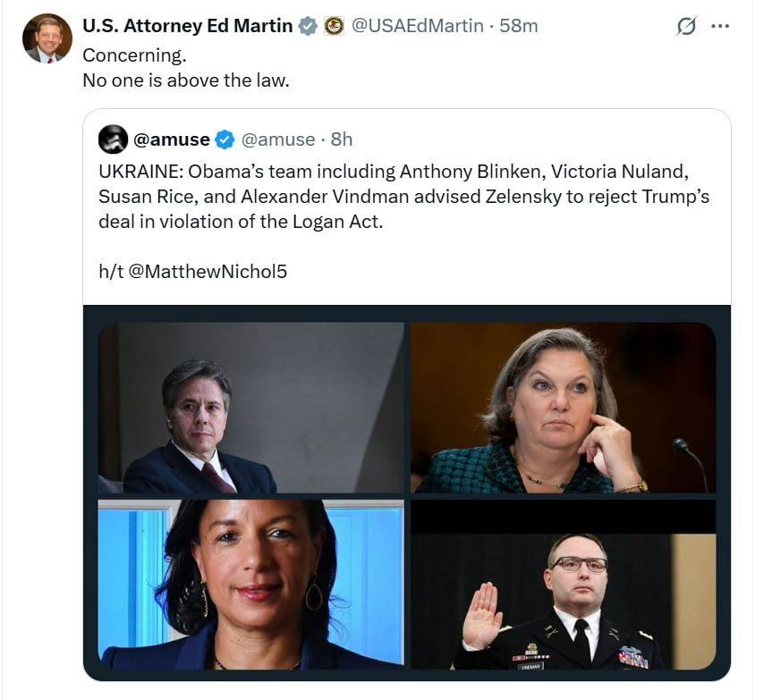Click the blue verified badge next to @amuse
764x700 pixels.
(225, 139)
